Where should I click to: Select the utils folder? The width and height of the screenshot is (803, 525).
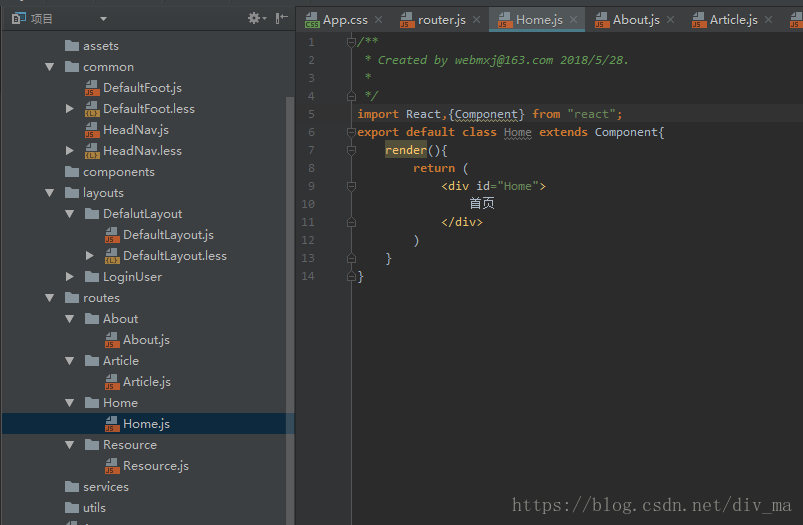[x=85, y=508]
